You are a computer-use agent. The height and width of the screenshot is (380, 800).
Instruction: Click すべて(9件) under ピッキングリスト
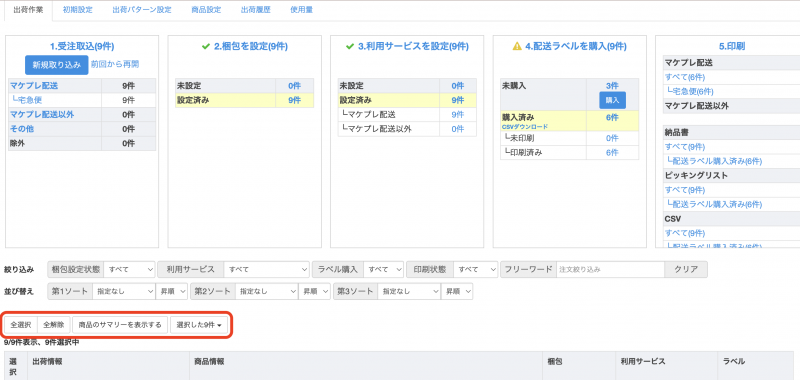click(x=685, y=190)
